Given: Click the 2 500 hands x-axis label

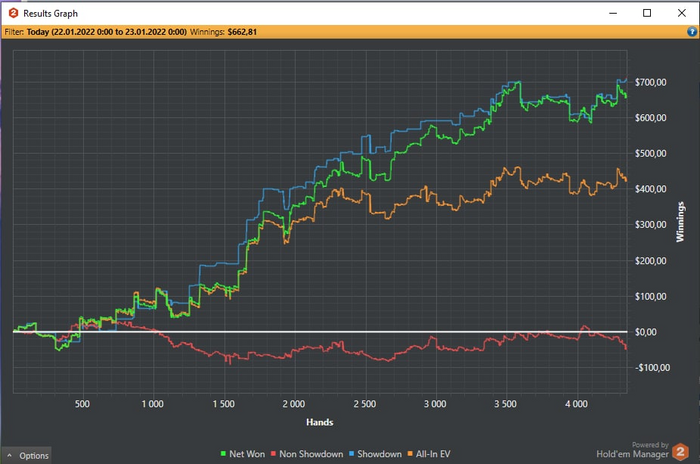Looking at the screenshot, I should [x=365, y=404].
